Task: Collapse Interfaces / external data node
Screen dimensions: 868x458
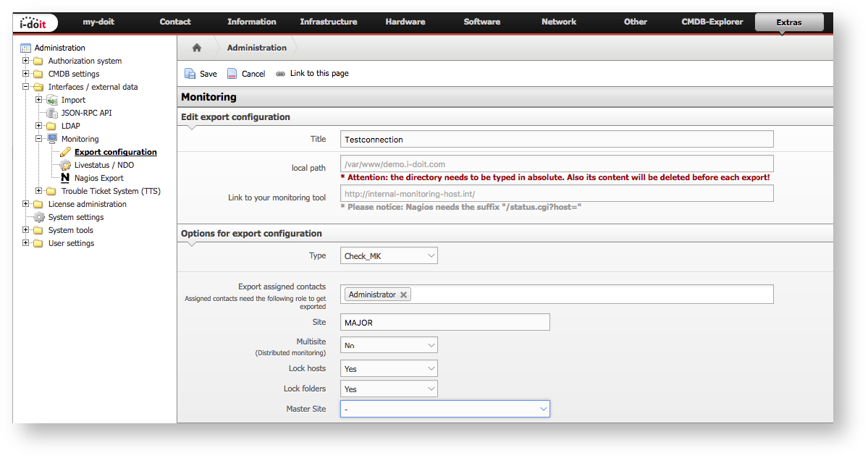Action: click(x=25, y=86)
